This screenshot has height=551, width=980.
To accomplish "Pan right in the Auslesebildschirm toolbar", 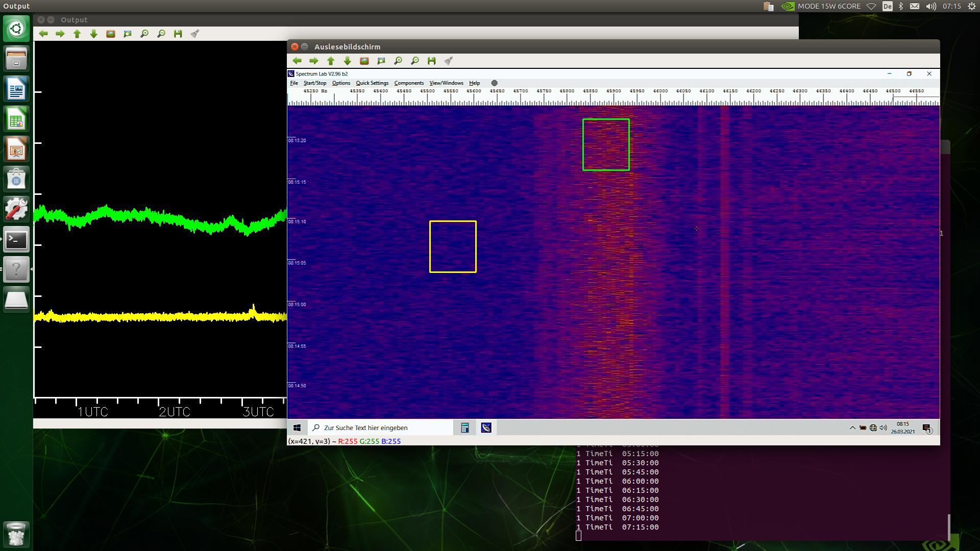I will [314, 61].
